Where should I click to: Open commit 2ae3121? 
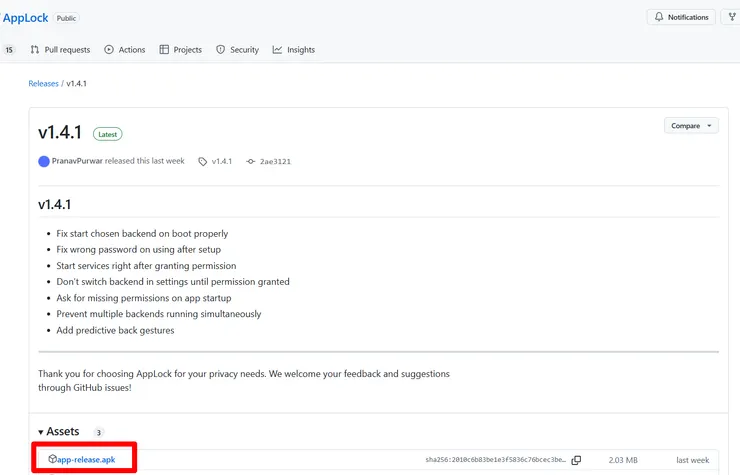pyautogui.click(x=275, y=161)
